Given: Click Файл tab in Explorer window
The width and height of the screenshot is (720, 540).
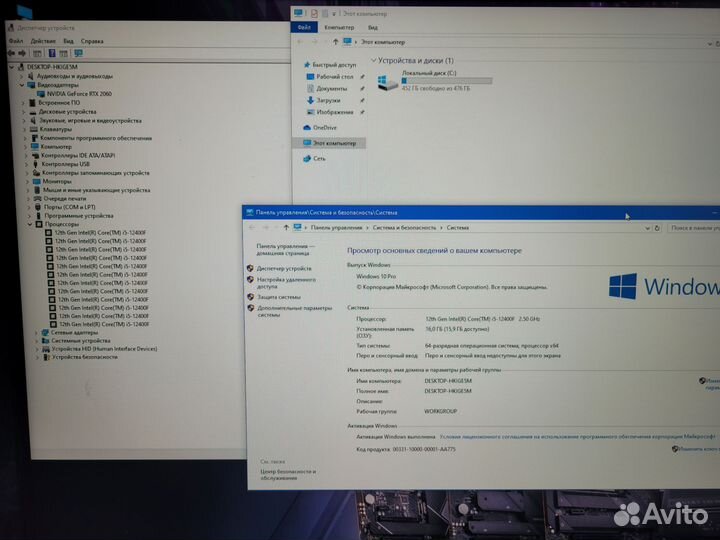Looking at the screenshot, I should coord(304,28).
